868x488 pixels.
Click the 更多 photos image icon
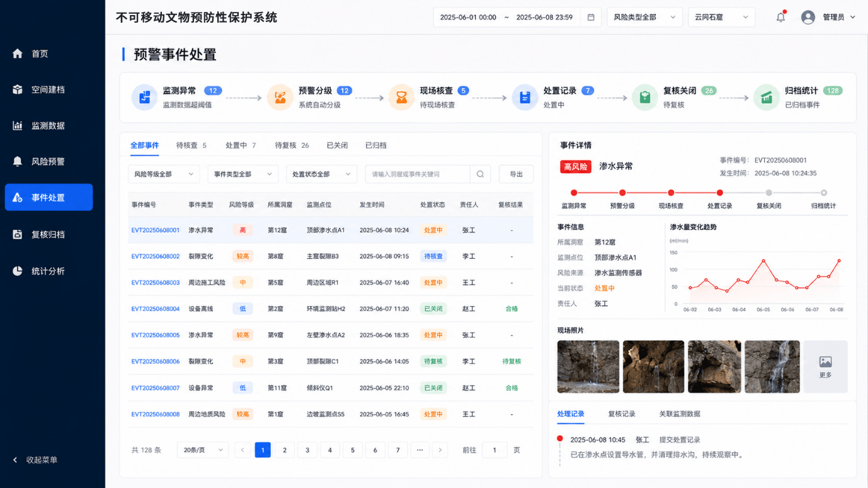click(x=825, y=361)
